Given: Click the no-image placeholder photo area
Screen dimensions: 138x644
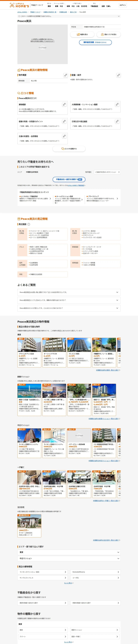Looking at the screenshot, I should pyautogui.click(x=43, y=44).
